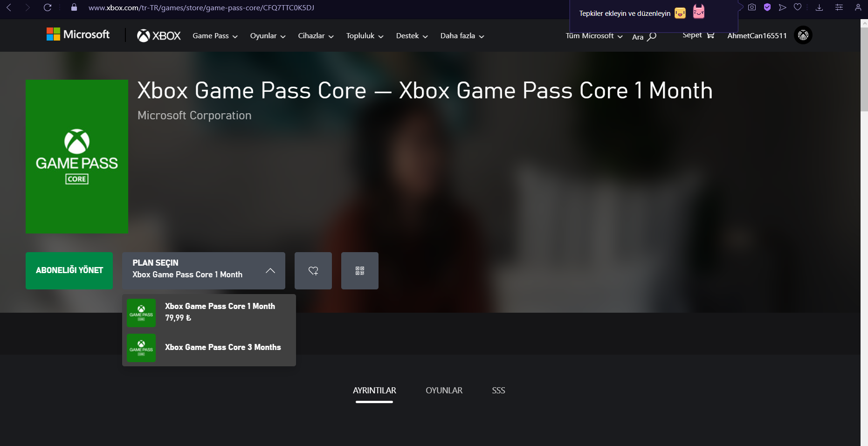Click the xbox.com address bar URL
Screen dimensions: 868x446
201,7
